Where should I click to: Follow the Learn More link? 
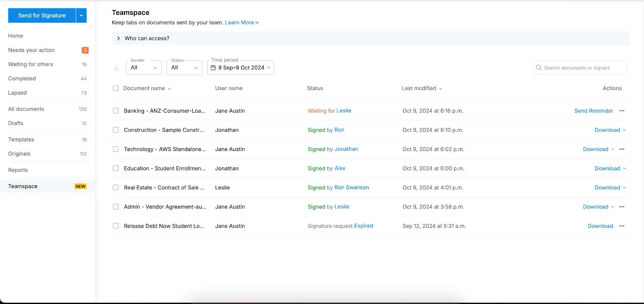[x=242, y=23]
